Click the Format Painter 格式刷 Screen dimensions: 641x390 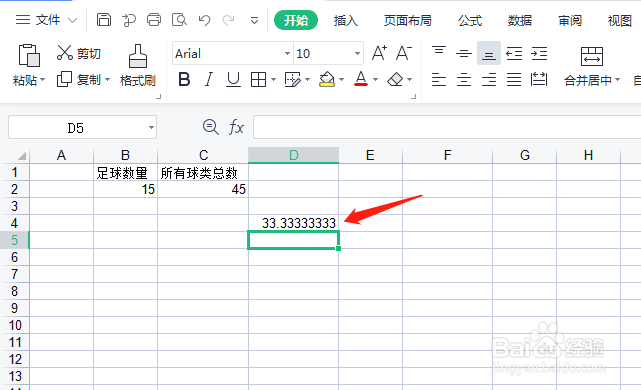tap(138, 65)
